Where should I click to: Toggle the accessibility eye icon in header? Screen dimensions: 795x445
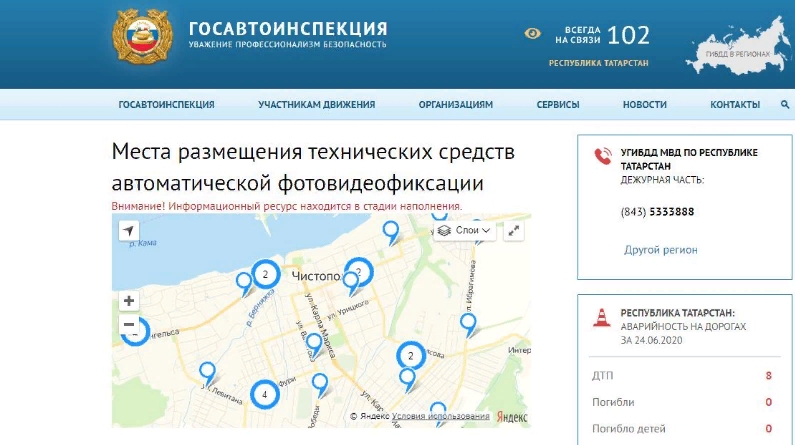(532, 34)
